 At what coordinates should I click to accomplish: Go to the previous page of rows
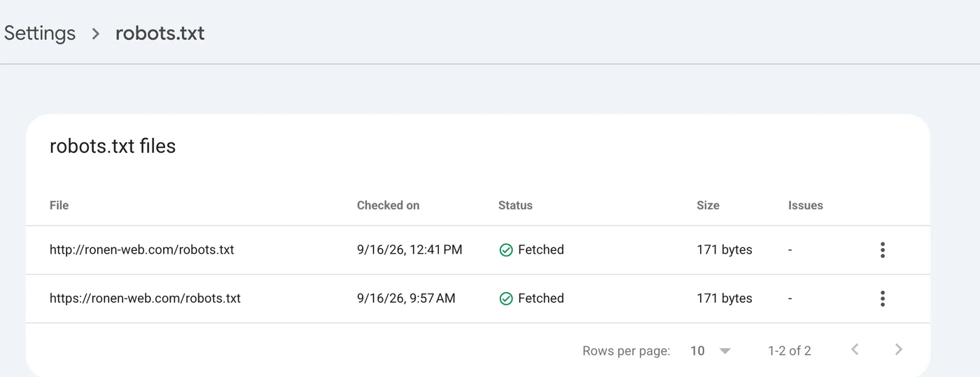[855, 350]
